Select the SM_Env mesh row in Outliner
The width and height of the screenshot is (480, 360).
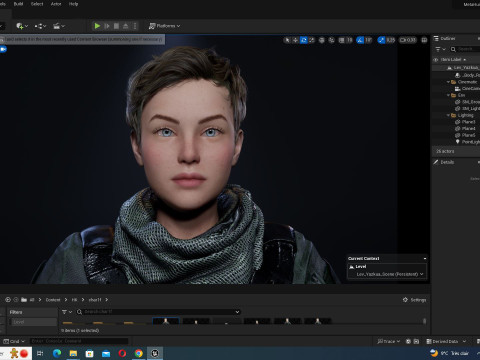tap(456, 102)
